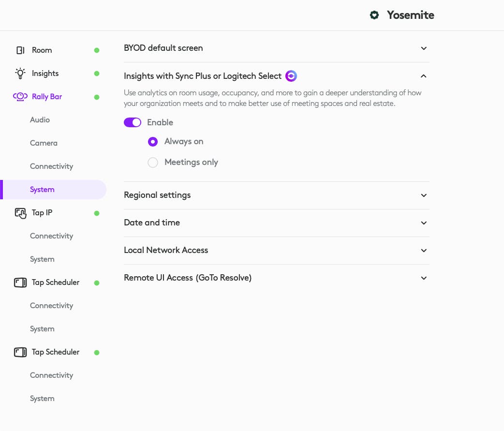This screenshot has width=504, height=431.
Task: Click the second Tap Scheduler device icon
Action: tap(20, 352)
